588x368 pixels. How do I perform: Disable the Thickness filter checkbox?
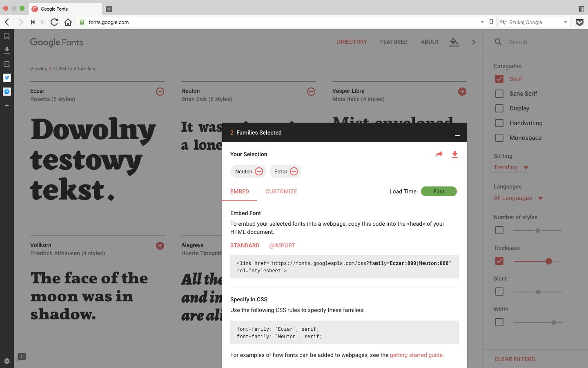(x=499, y=261)
